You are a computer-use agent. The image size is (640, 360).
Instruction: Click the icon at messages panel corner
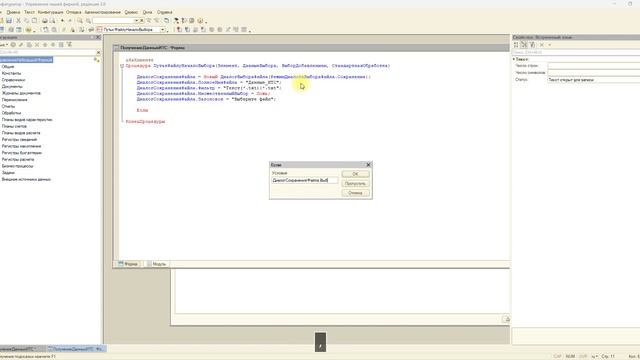(506, 319)
